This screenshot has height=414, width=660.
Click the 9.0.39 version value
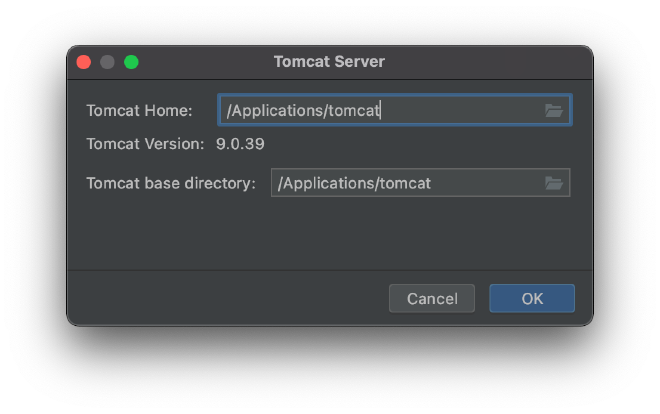point(240,144)
